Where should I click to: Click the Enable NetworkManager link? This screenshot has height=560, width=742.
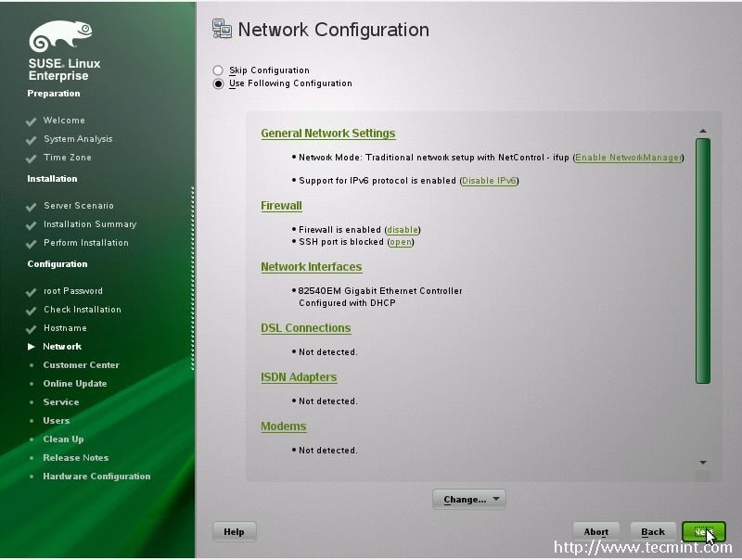tap(628, 158)
